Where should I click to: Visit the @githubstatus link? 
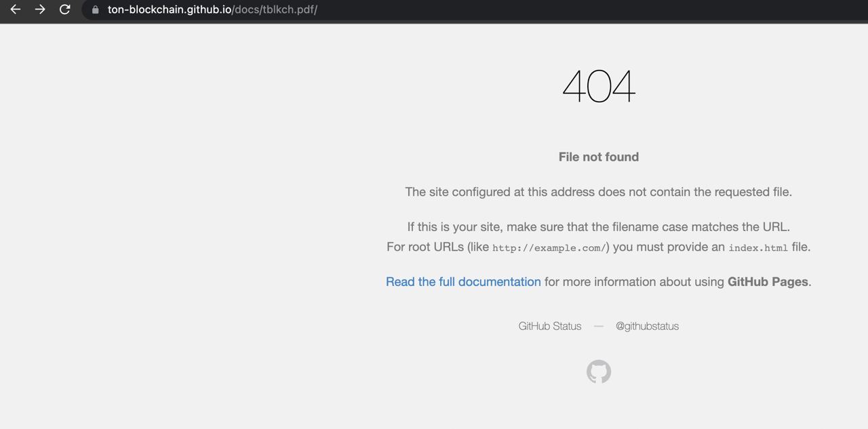[647, 326]
